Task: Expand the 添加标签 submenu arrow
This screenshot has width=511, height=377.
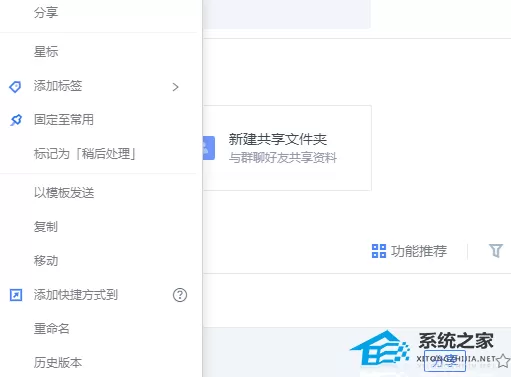Action: [x=175, y=87]
